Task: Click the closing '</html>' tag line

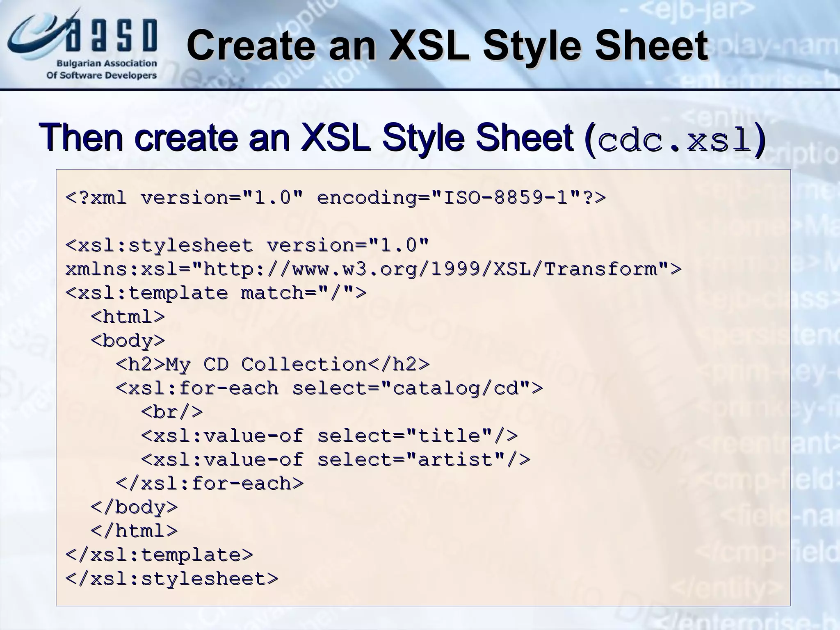Action: [134, 531]
